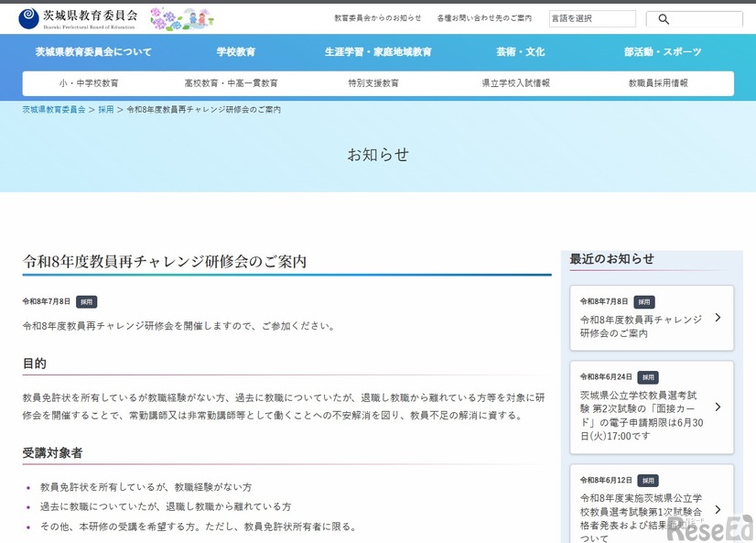This screenshot has width=756, height=543.
Task: Select the 特別支援教育 submenu item
Action: pyautogui.click(x=373, y=83)
